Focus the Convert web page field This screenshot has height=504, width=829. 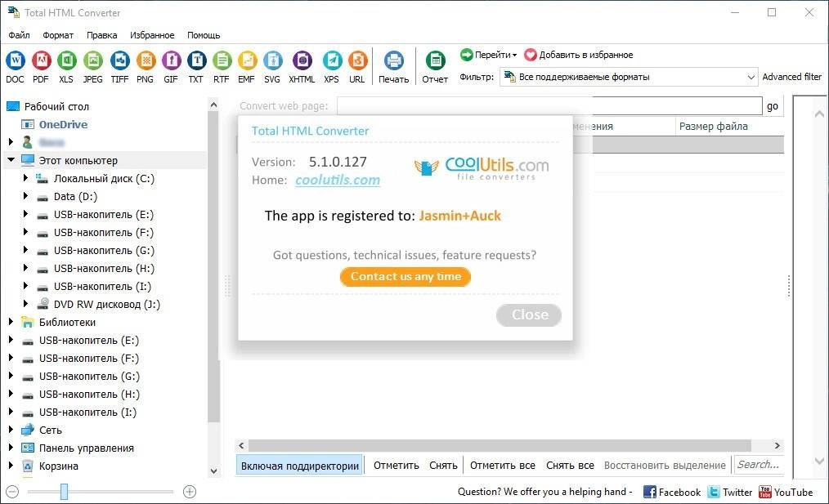point(549,106)
